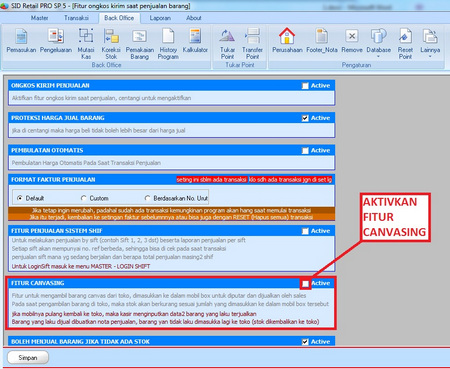Click the FORMAT FAKTUR PENJUALAN header
The width and height of the screenshot is (450, 369).
point(53,180)
